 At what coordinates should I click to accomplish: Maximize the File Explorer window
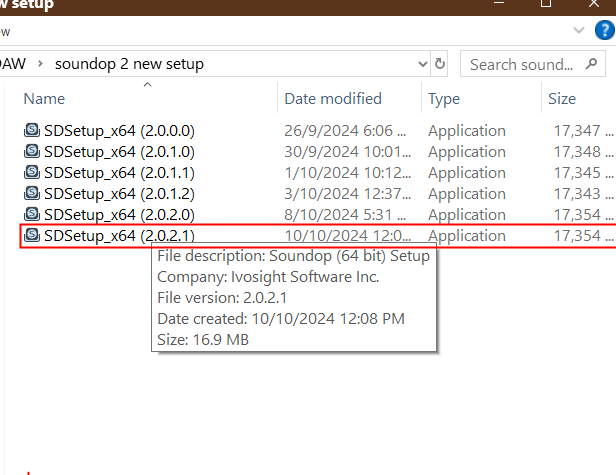pyautogui.click(x=546, y=5)
